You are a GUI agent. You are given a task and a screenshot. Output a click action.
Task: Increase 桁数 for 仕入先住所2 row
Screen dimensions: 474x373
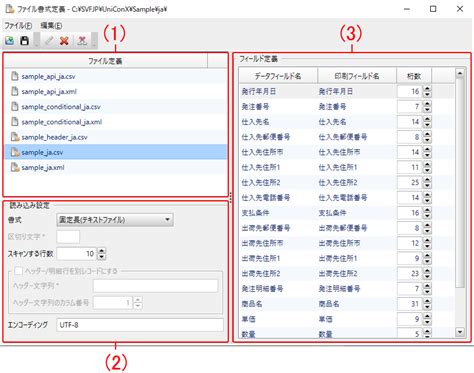point(427,179)
